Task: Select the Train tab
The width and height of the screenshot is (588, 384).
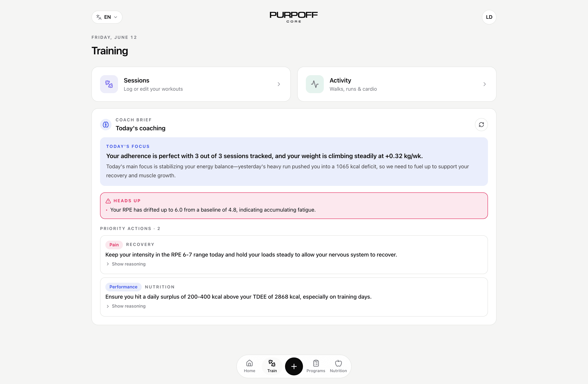Action: [x=272, y=366]
